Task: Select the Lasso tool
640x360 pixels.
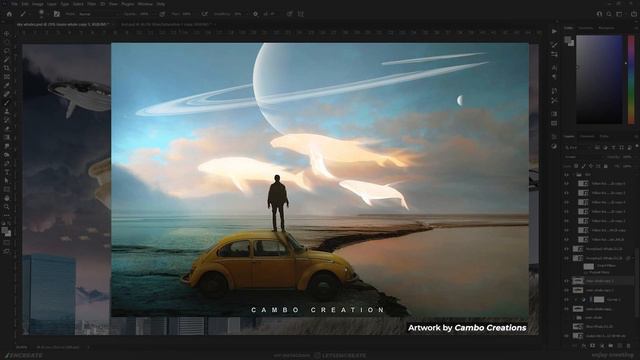Action: pyautogui.click(x=7, y=51)
